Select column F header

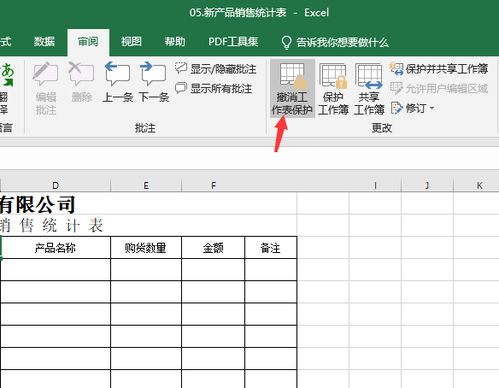click(213, 185)
